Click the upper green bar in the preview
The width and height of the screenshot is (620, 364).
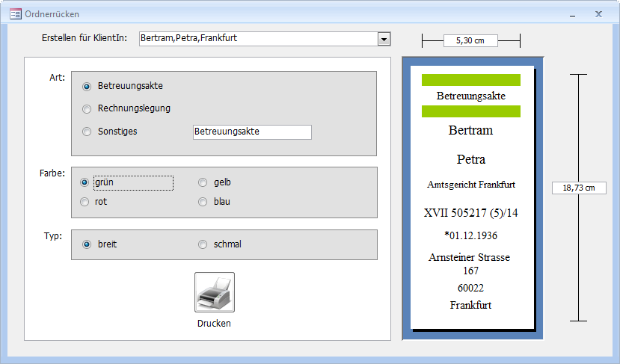[x=471, y=80]
